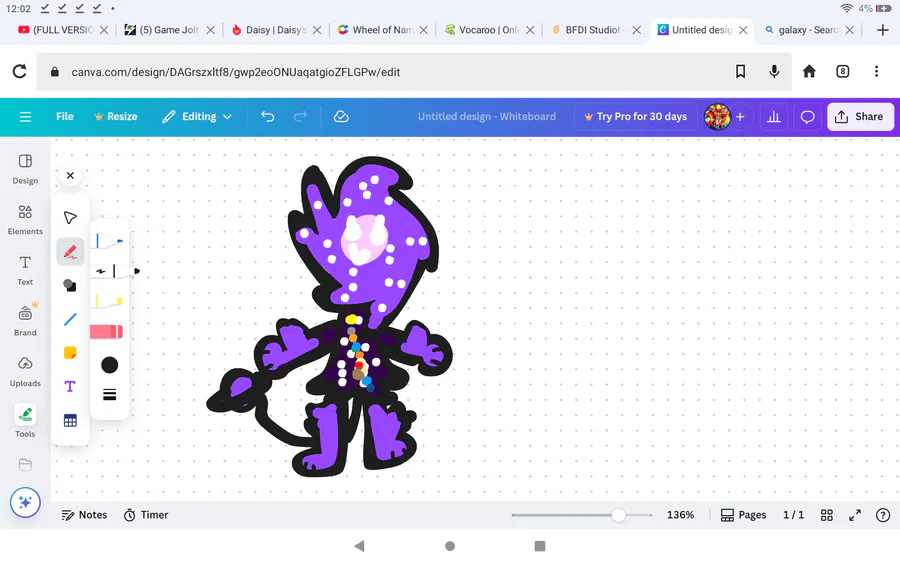The width and height of the screenshot is (900, 563).
Task: Choose the black marker drawing tool
Action: click(x=117, y=271)
